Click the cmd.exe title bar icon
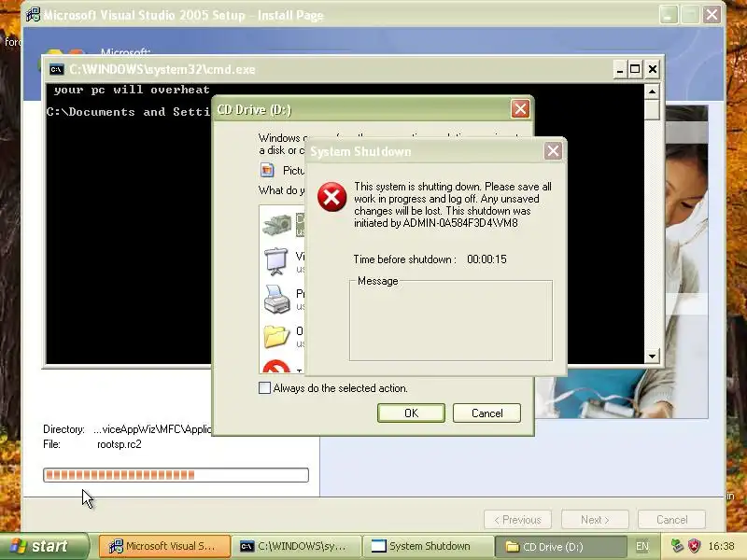747x560 pixels. pos(56,69)
